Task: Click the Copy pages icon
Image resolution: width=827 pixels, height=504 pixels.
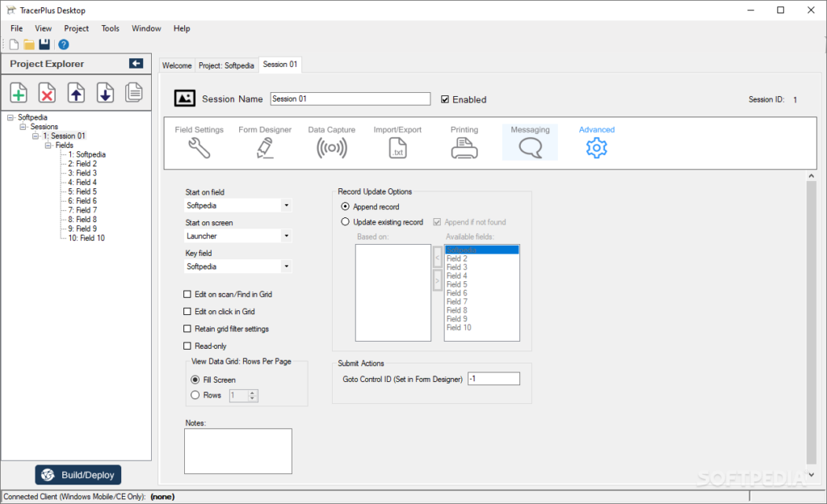Action: click(134, 93)
